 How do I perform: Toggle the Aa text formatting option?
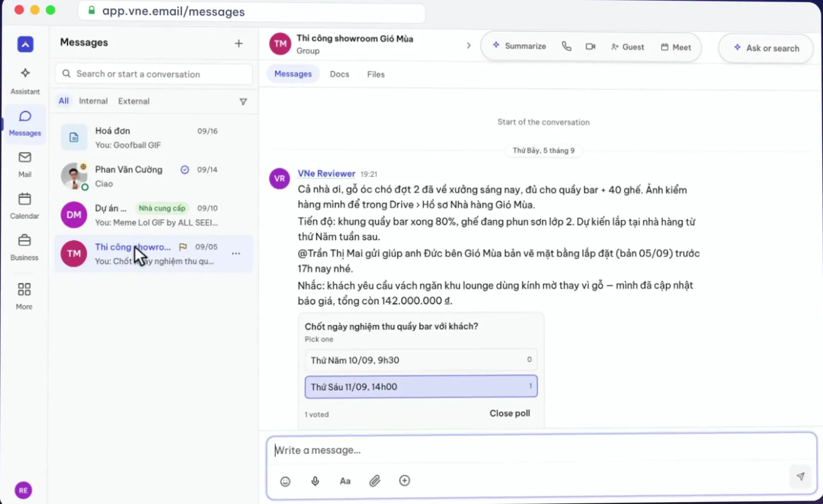click(345, 481)
